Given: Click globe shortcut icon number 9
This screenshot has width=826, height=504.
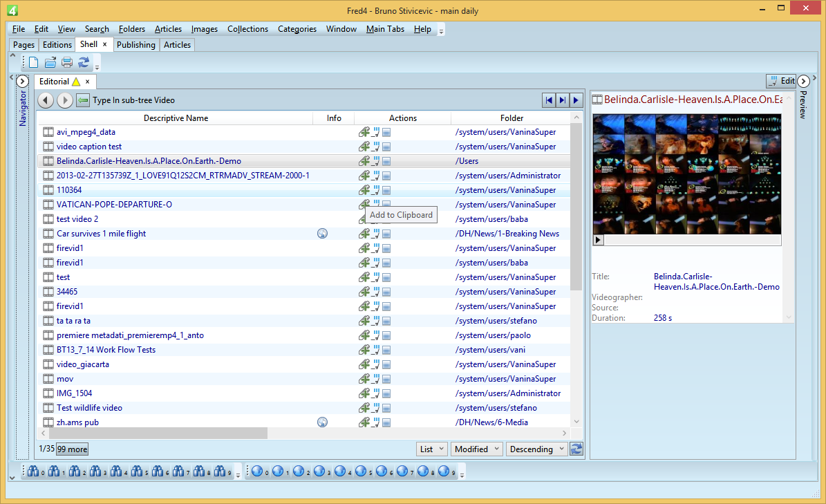Looking at the screenshot, I should click(444, 472).
